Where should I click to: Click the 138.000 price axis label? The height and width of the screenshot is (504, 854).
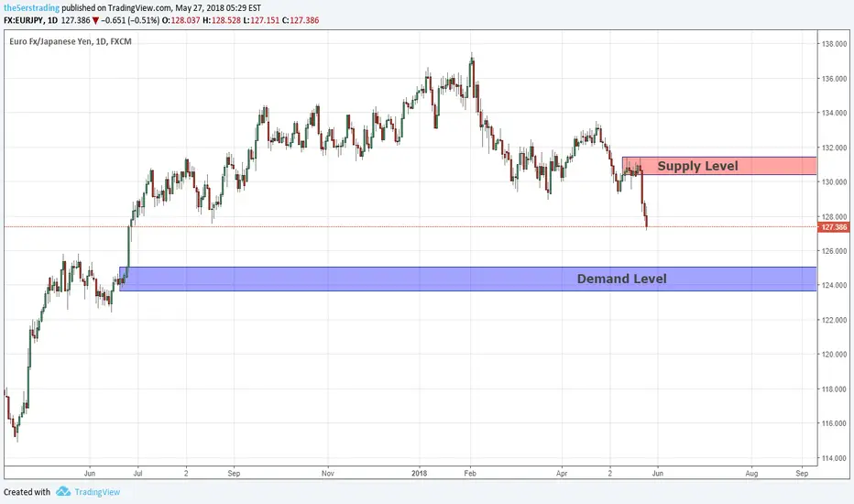click(x=835, y=44)
